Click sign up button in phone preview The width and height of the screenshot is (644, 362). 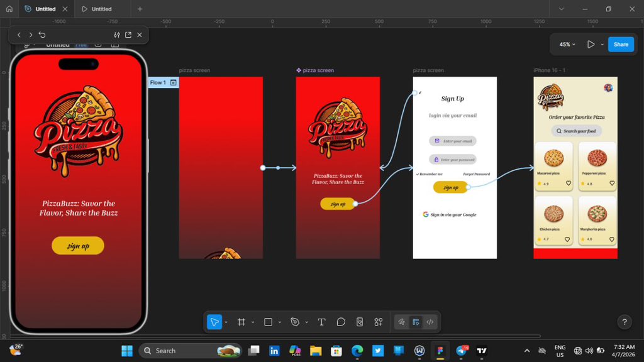(78, 246)
